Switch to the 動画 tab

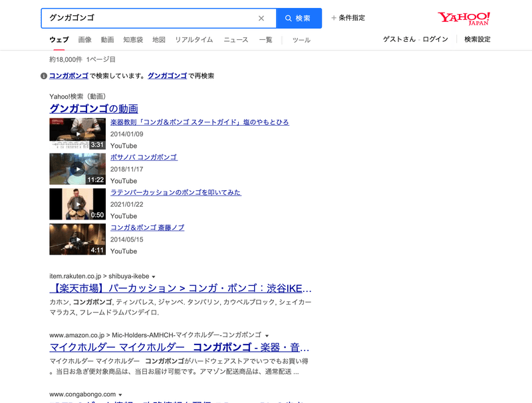107,40
